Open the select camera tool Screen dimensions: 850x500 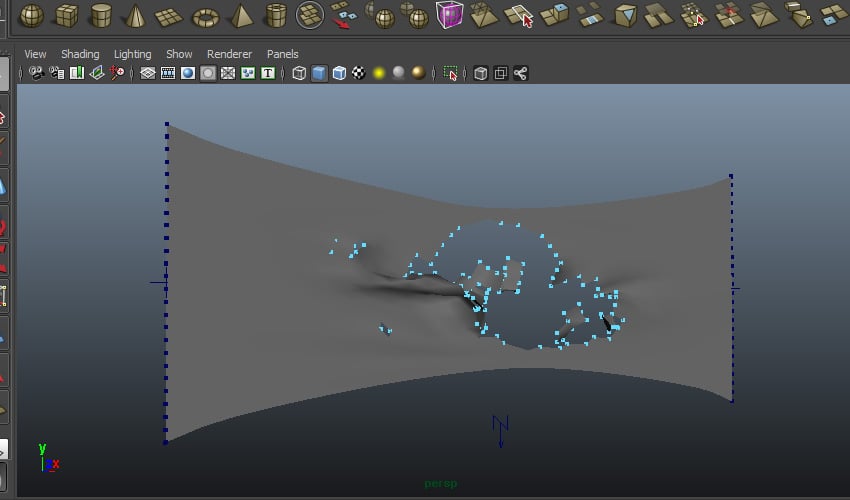[x=36, y=73]
